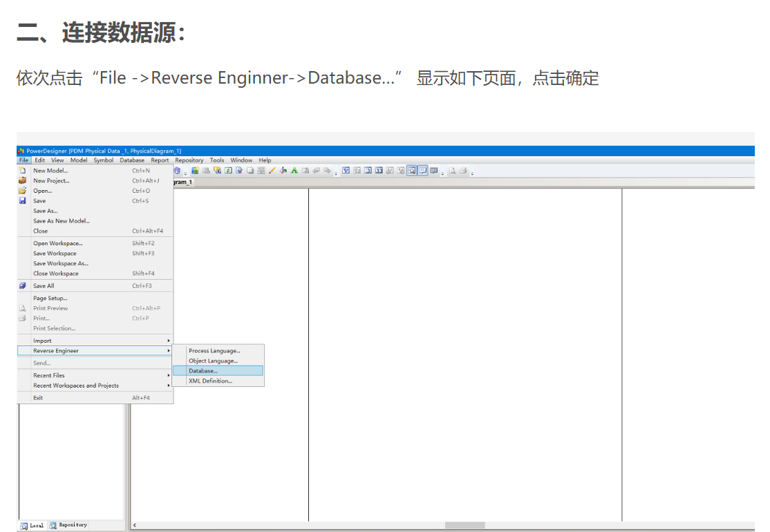Click the toolbar print preview icon
The image size is (770, 532).
point(452,170)
